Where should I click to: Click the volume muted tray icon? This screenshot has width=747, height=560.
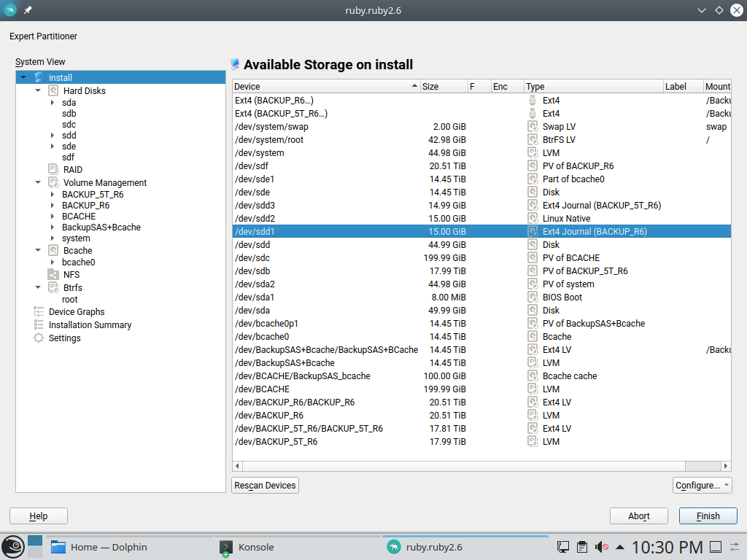coord(602,547)
